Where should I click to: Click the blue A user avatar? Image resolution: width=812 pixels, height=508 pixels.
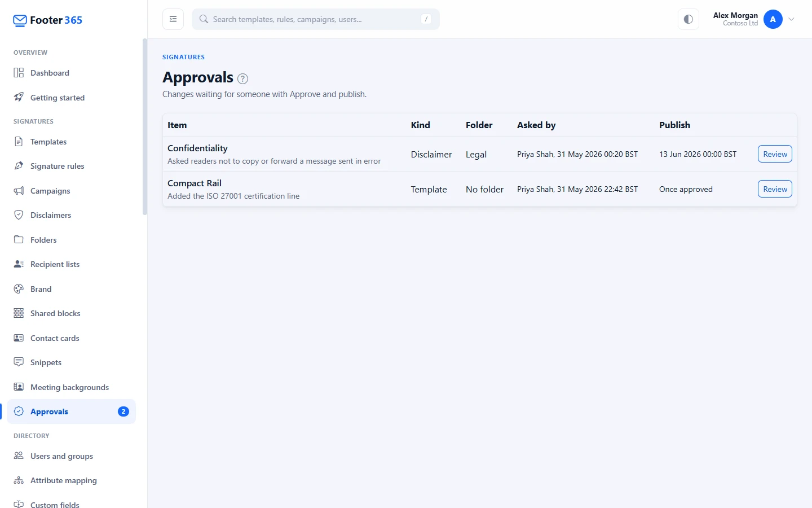[773, 19]
